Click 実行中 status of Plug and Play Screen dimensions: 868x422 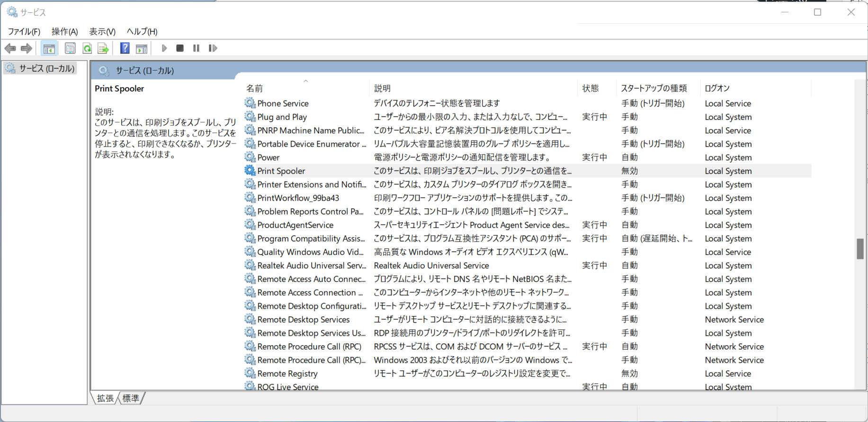594,117
